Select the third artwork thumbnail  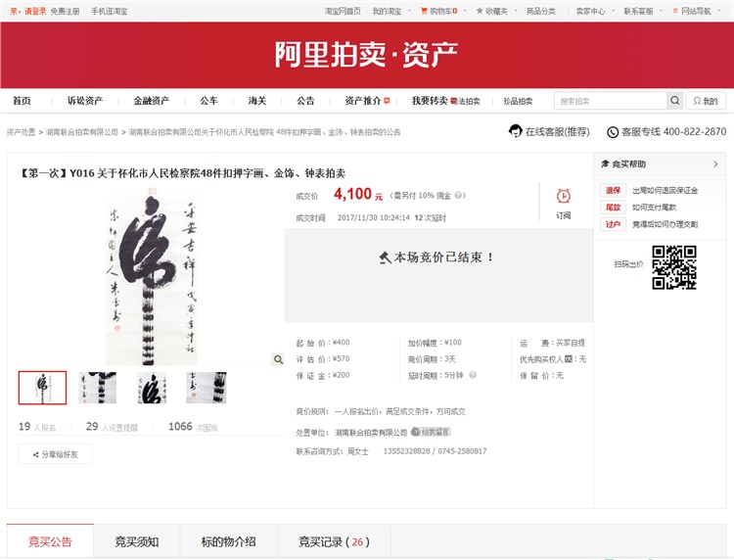tap(152, 388)
